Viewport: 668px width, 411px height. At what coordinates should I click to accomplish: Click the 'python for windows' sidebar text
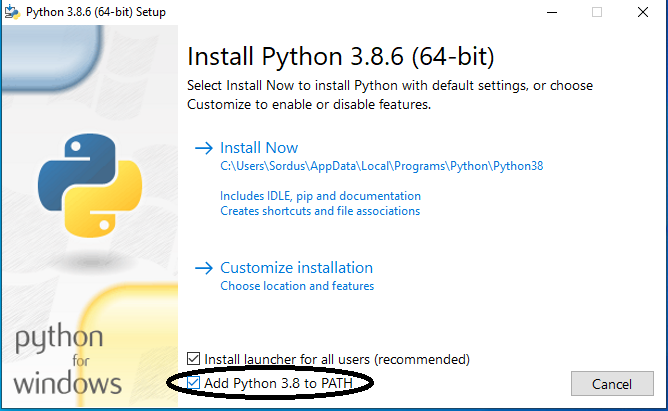coord(68,360)
